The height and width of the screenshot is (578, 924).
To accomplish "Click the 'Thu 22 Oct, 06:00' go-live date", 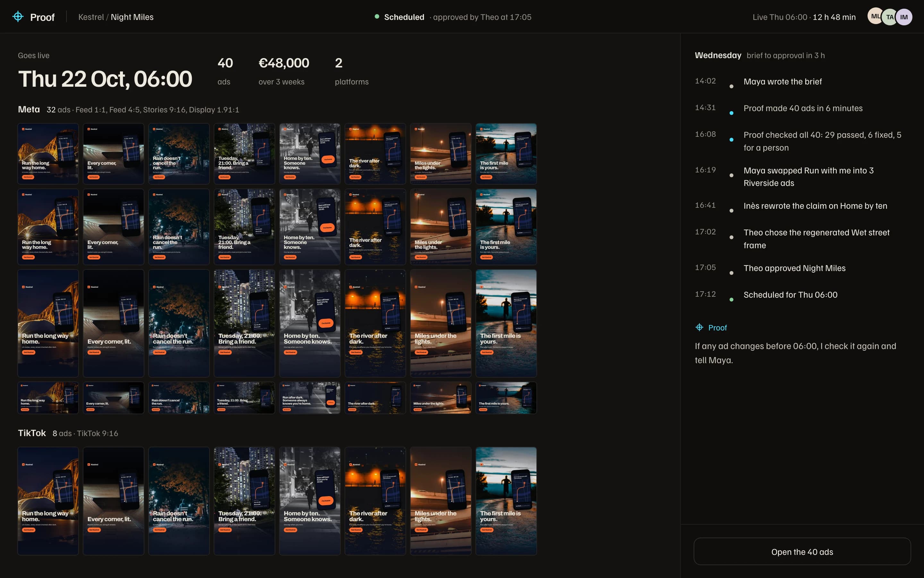I will pos(105,79).
